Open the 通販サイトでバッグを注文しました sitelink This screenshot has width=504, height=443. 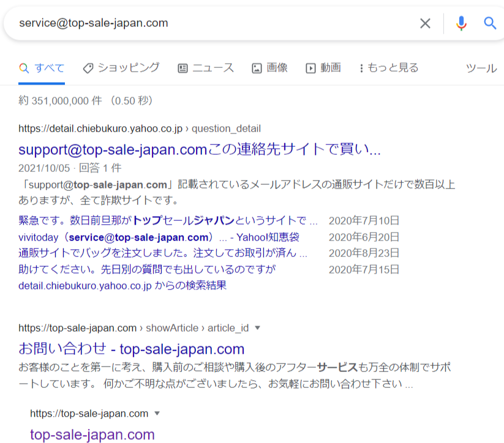click(163, 253)
